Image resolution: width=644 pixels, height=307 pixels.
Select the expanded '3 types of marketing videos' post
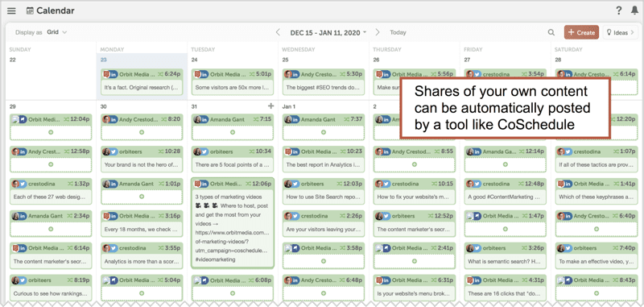tap(233, 223)
